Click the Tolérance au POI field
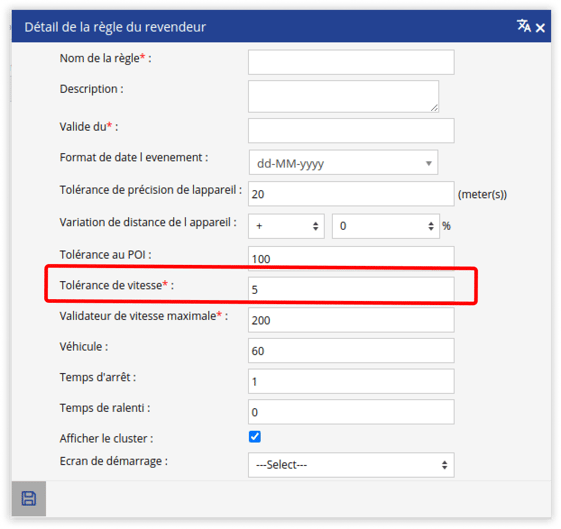Screen dimensions: 561x529 351,258
